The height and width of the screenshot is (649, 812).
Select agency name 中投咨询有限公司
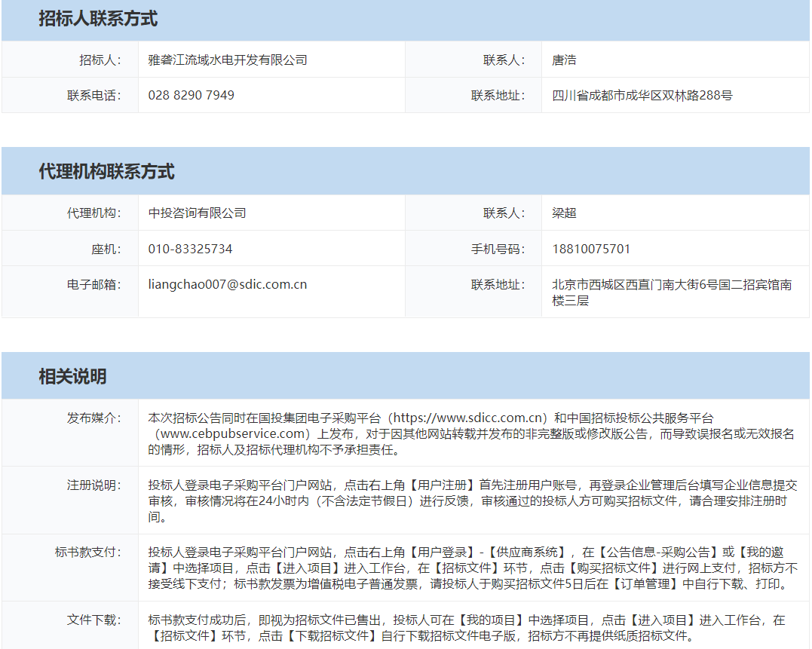tap(197, 213)
